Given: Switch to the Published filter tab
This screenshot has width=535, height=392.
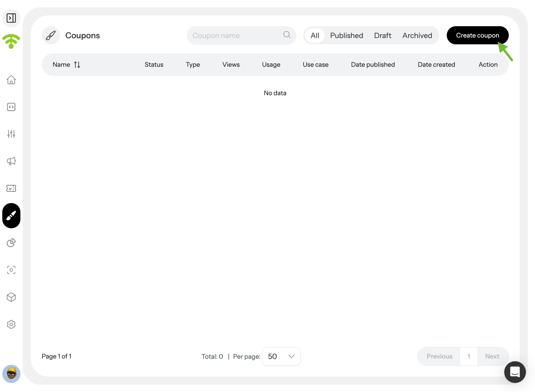Looking at the screenshot, I should coord(347,35).
